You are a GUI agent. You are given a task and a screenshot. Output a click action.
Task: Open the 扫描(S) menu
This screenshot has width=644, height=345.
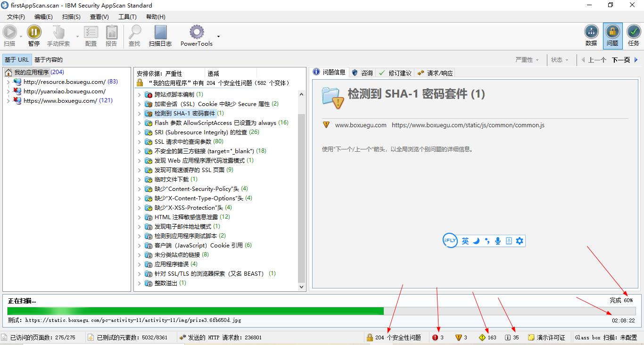click(x=71, y=17)
